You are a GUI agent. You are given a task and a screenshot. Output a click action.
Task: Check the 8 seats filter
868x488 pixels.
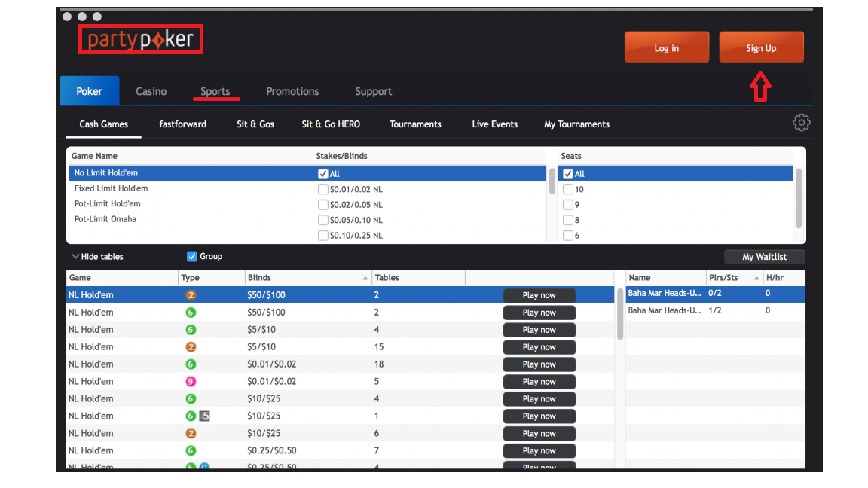point(568,220)
